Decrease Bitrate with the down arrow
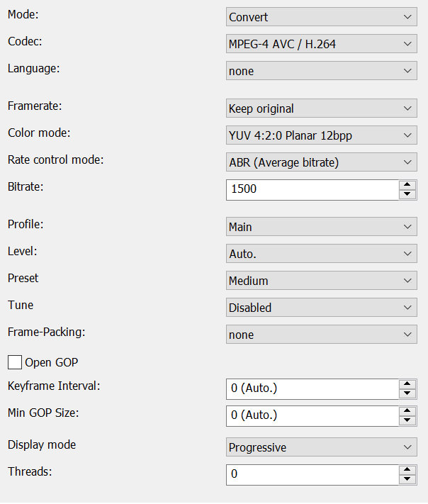 (x=407, y=194)
